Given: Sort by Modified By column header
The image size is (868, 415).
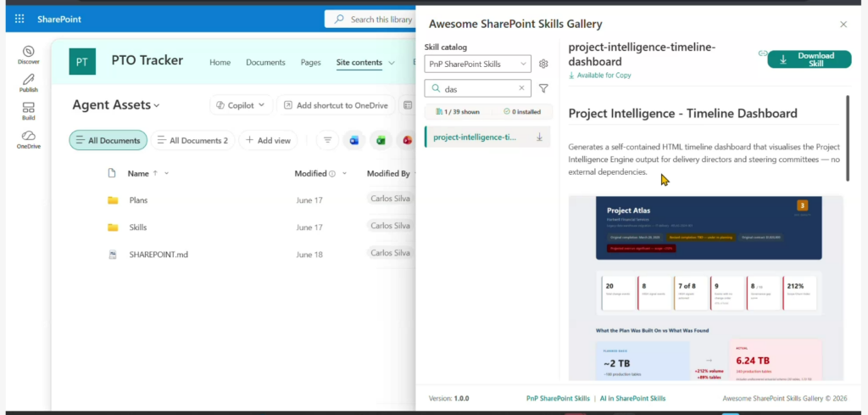Looking at the screenshot, I should pos(388,173).
